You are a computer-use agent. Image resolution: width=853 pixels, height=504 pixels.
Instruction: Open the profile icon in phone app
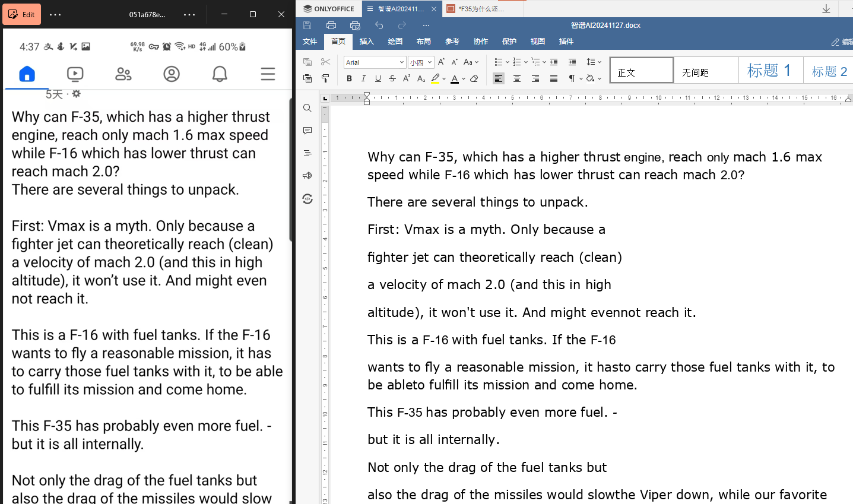pos(172,74)
